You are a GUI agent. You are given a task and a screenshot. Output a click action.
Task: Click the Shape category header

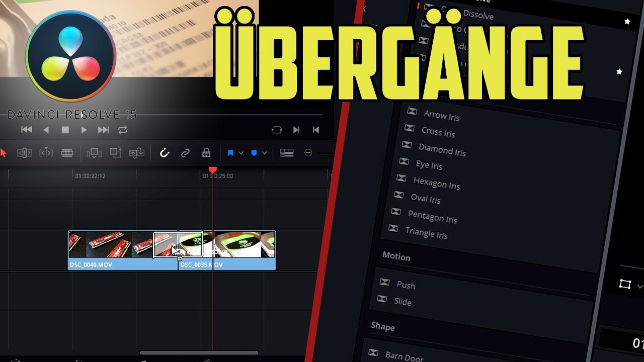pos(382,327)
